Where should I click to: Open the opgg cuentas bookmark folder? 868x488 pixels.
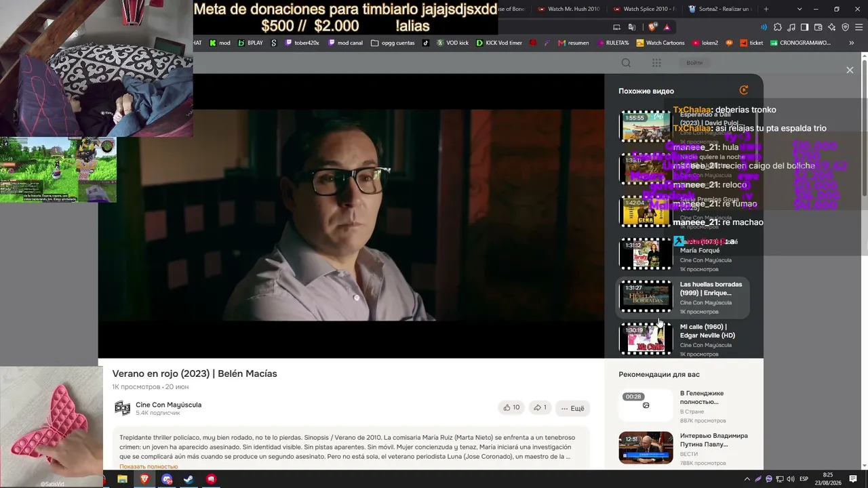click(x=393, y=43)
